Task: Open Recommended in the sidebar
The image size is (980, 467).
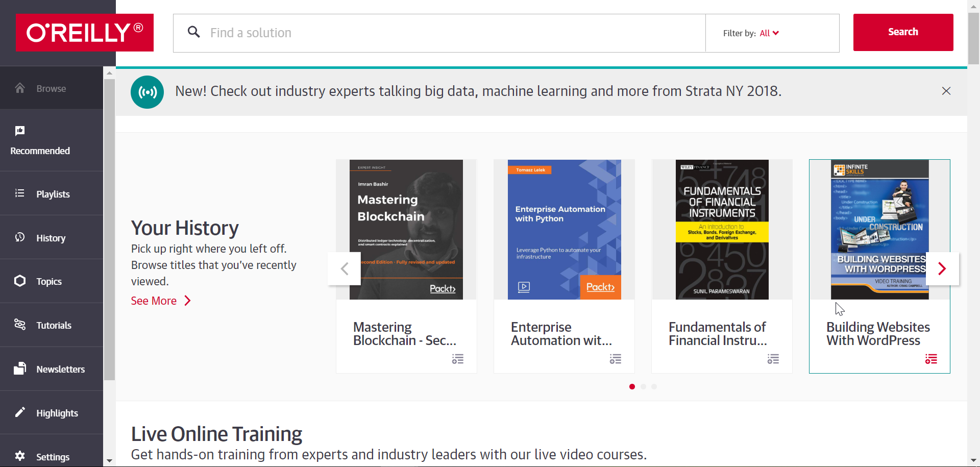Action: (x=52, y=140)
